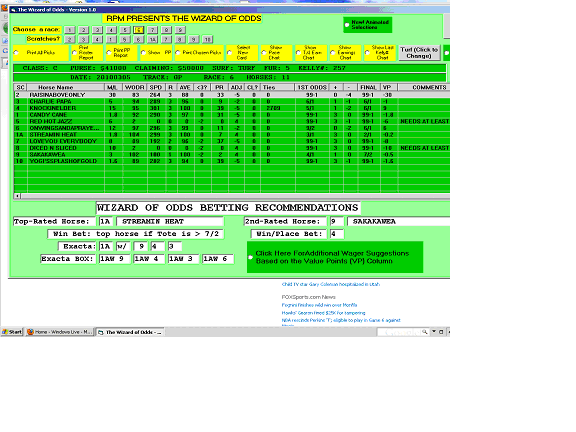
Task: Select SAKAKAWEA row in the table
Action: coord(232,154)
